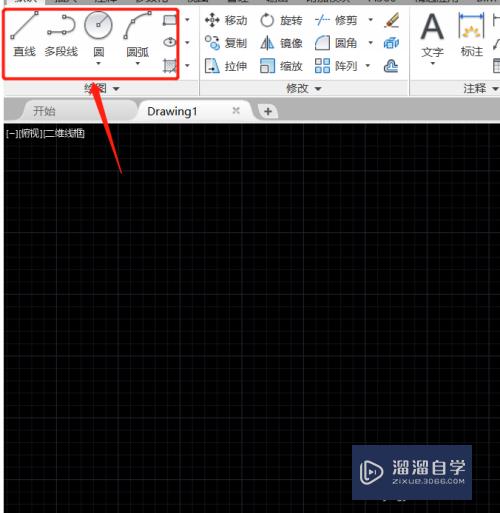Expand the Fillet (圆角) dropdown arrow
This screenshot has height=513, width=500.
pos(370,43)
